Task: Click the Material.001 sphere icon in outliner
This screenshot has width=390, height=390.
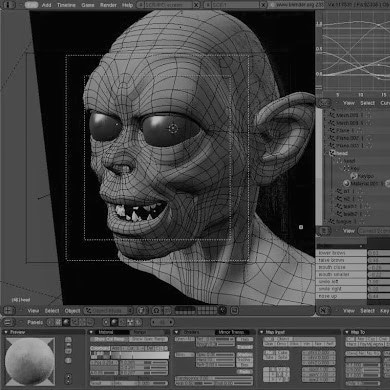Action: pyautogui.click(x=347, y=183)
